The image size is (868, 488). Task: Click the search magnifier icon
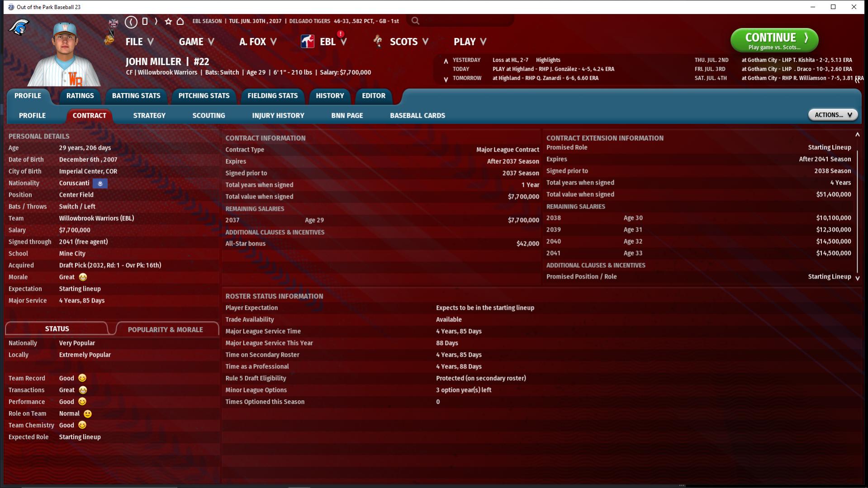point(415,21)
